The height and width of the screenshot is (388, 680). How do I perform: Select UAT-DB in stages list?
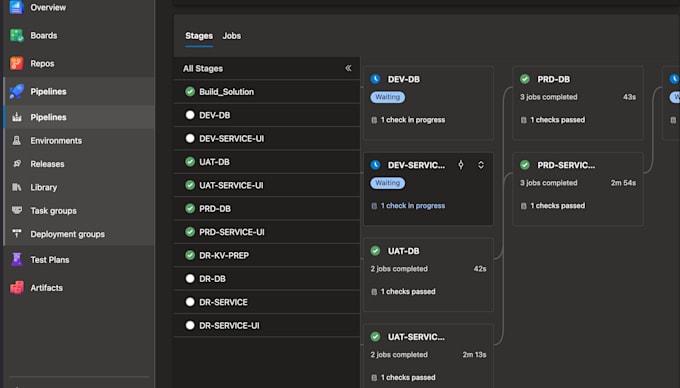[267, 162]
